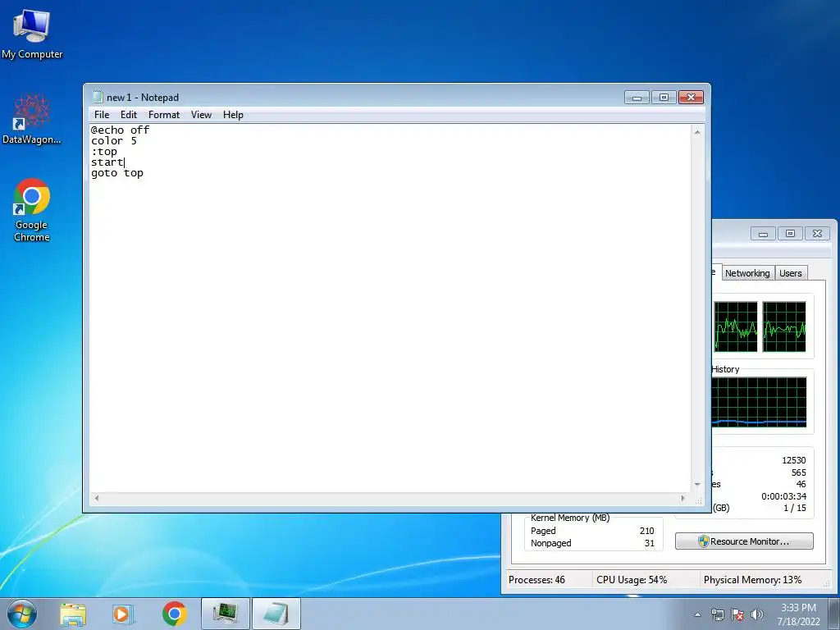
Task: Click the threads count 565
Action: coord(798,472)
